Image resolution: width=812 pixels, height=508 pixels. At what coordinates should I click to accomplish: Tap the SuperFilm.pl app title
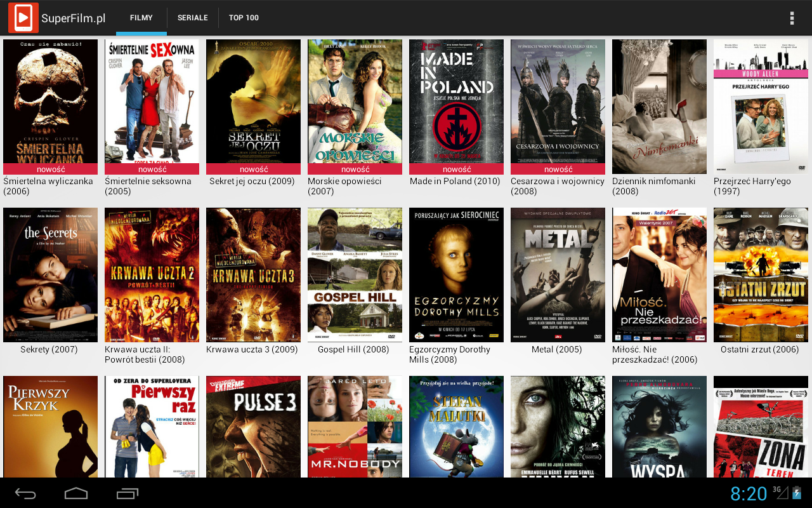click(74, 18)
